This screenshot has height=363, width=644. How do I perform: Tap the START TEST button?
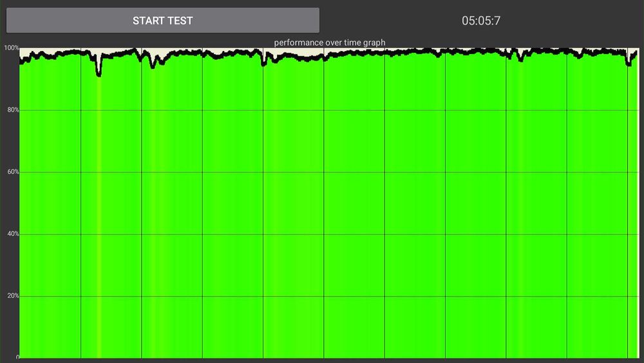[163, 20]
